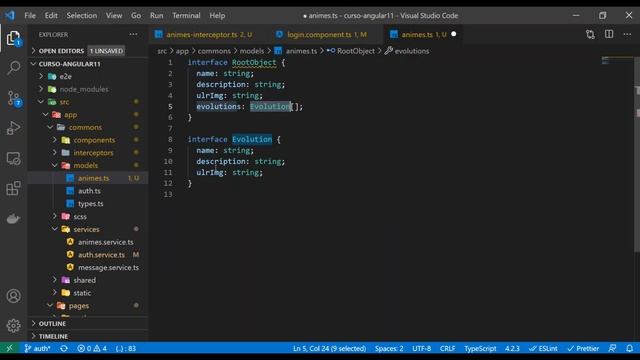Image resolution: width=640 pixels, height=360 pixels.
Task: Expand the static folder
Action: 88,293
